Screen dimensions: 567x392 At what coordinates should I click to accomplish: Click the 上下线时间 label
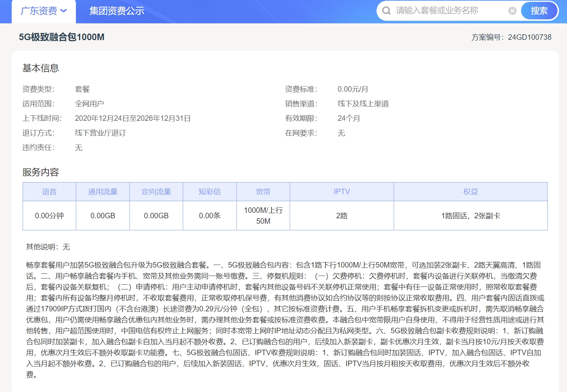point(42,118)
